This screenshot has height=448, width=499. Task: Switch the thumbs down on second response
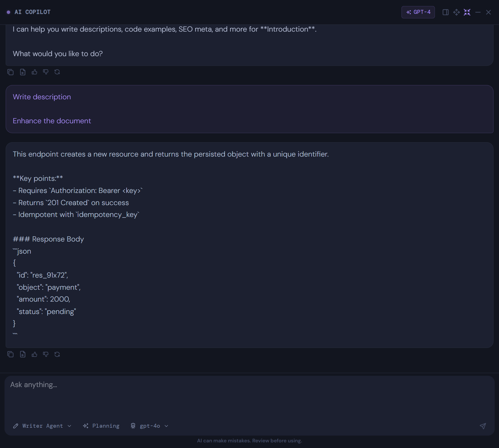click(x=46, y=354)
